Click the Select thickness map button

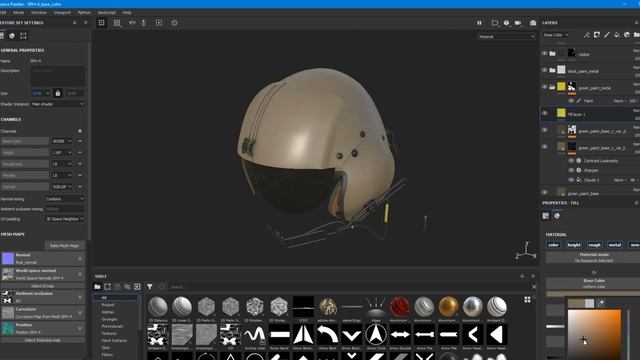[42, 340]
